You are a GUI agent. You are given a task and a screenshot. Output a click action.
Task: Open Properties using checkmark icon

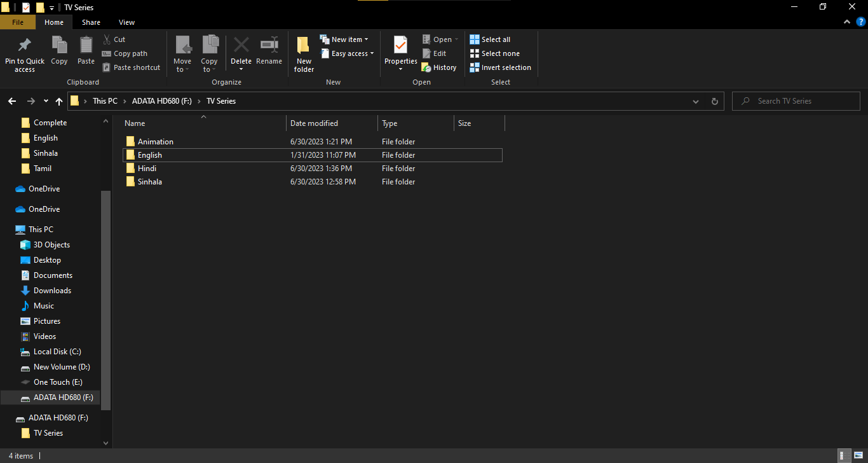coord(400,45)
